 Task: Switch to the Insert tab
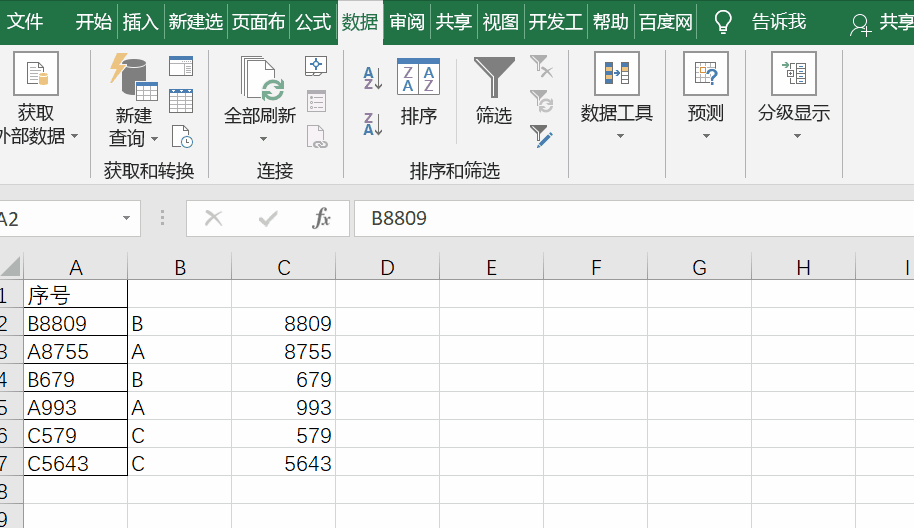[140, 22]
